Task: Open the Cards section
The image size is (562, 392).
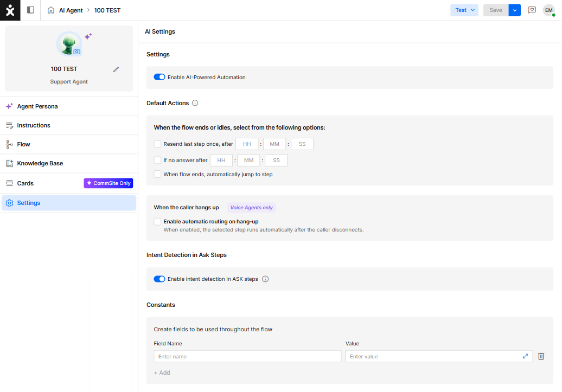Action: click(69, 183)
